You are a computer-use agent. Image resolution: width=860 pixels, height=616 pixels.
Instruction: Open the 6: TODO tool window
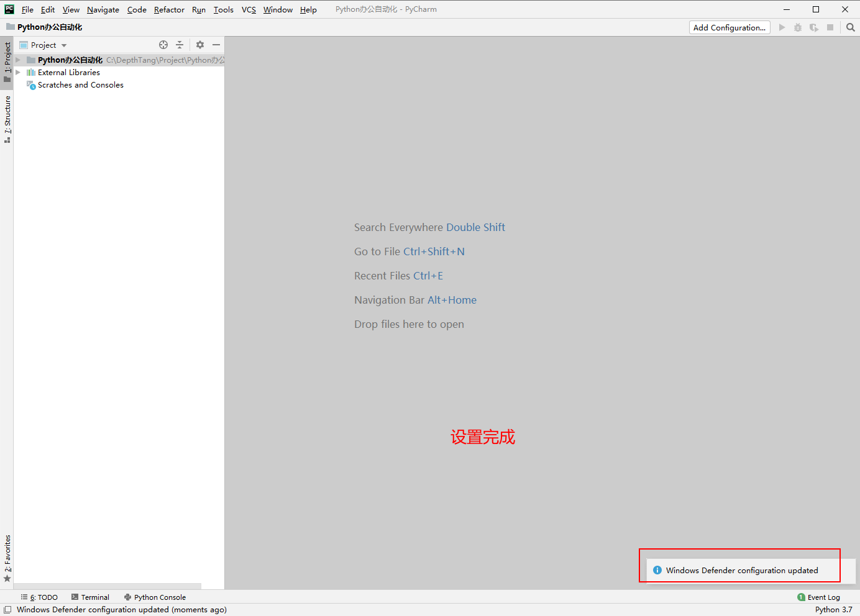[39, 597]
